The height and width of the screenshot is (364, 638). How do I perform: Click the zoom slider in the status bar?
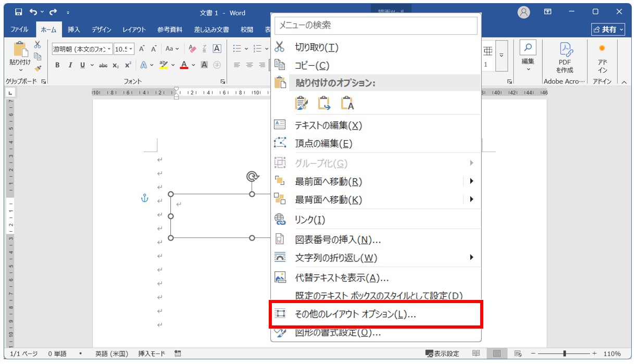pos(565,354)
